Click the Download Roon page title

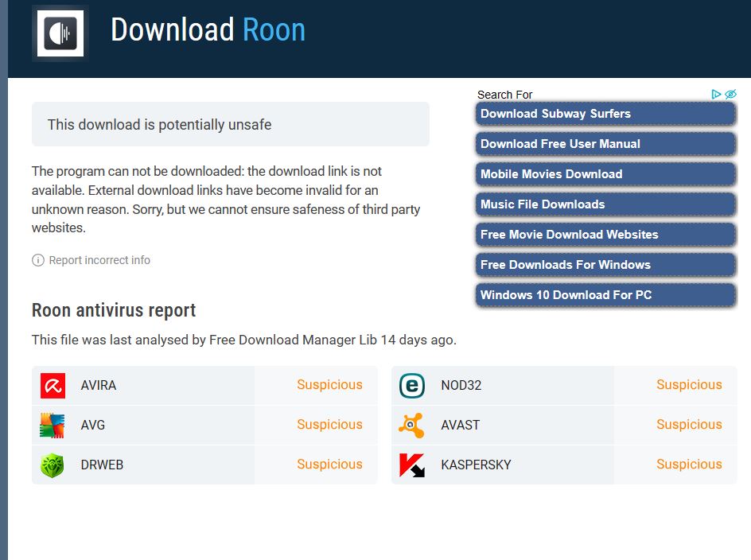point(208,29)
